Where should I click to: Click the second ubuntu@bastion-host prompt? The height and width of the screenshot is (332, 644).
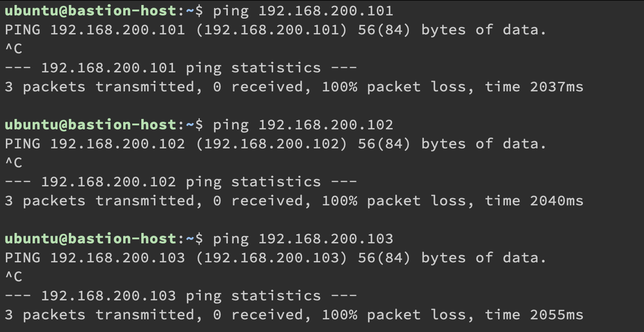click(x=91, y=124)
